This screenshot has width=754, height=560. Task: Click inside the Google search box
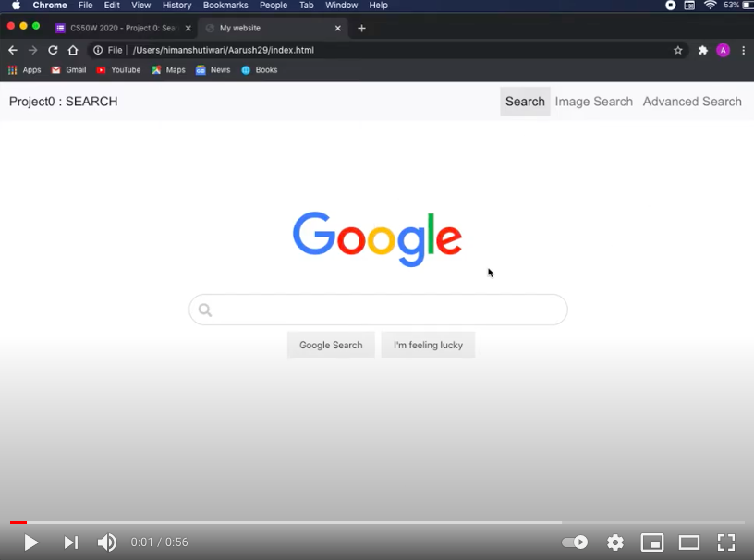click(x=377, y=310)
